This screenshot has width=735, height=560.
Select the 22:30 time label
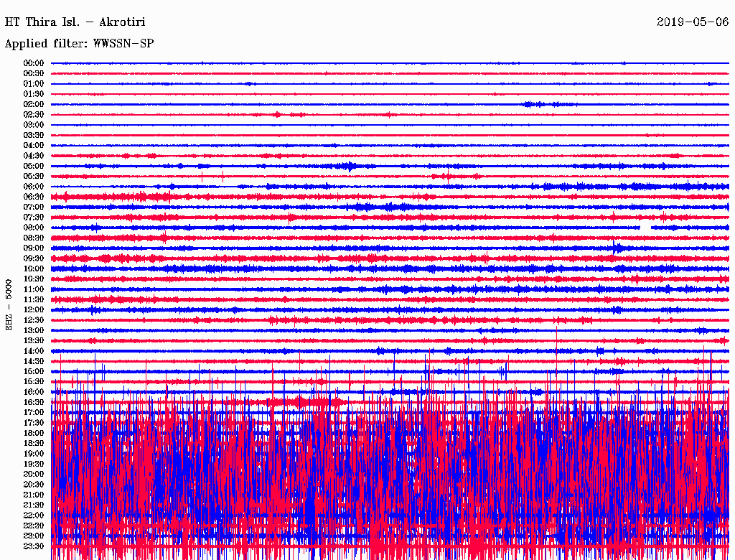tap(34, 526)
